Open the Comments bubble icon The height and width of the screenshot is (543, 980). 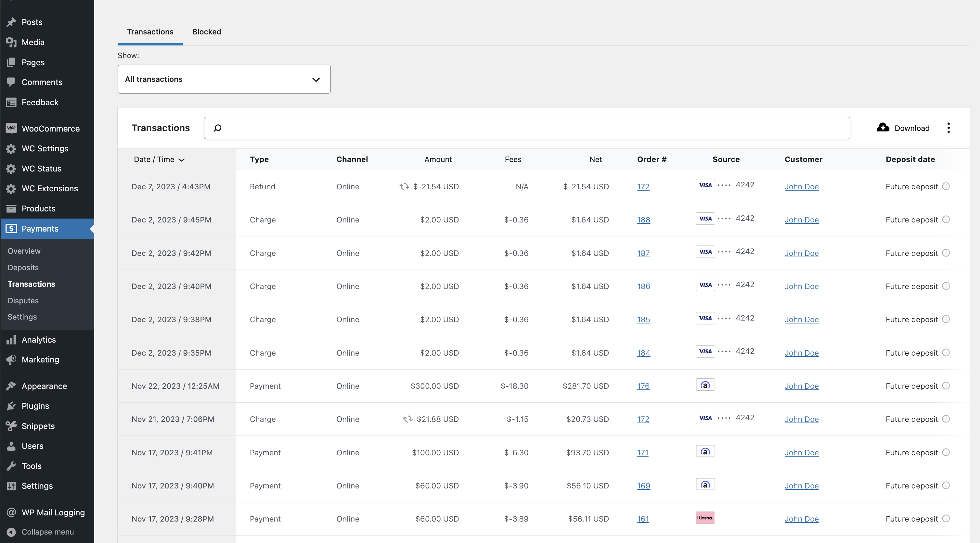[11, 82]
